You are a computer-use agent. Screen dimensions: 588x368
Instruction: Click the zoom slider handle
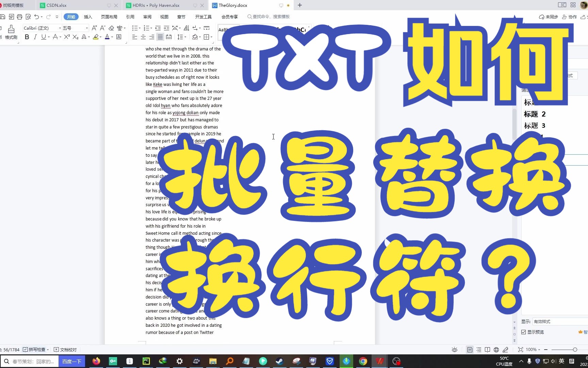[x=575, y=350]
